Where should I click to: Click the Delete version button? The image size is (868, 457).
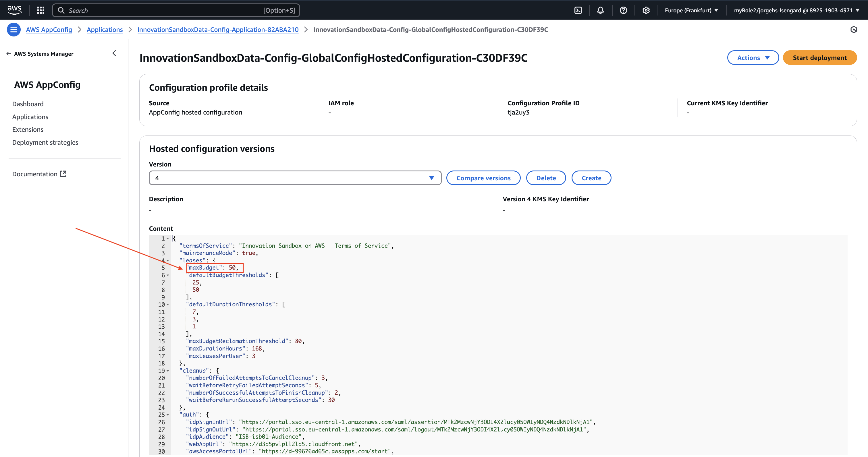(546, 178)
